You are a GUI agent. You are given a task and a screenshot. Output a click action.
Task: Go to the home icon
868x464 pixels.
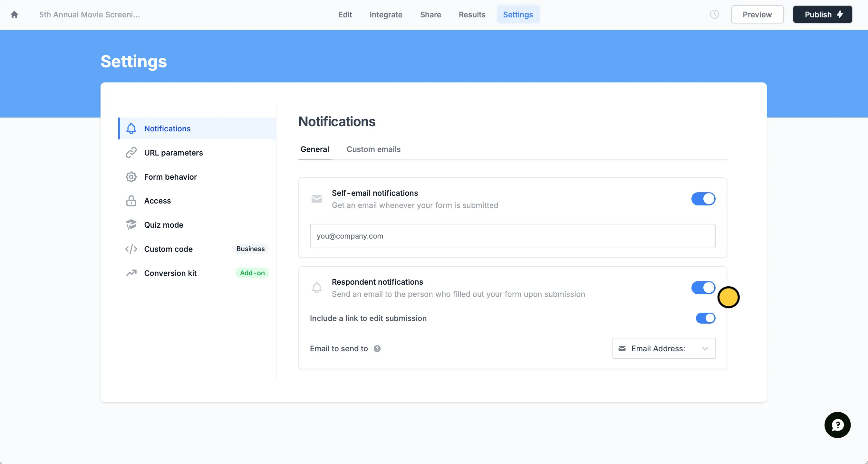point(14,14)
